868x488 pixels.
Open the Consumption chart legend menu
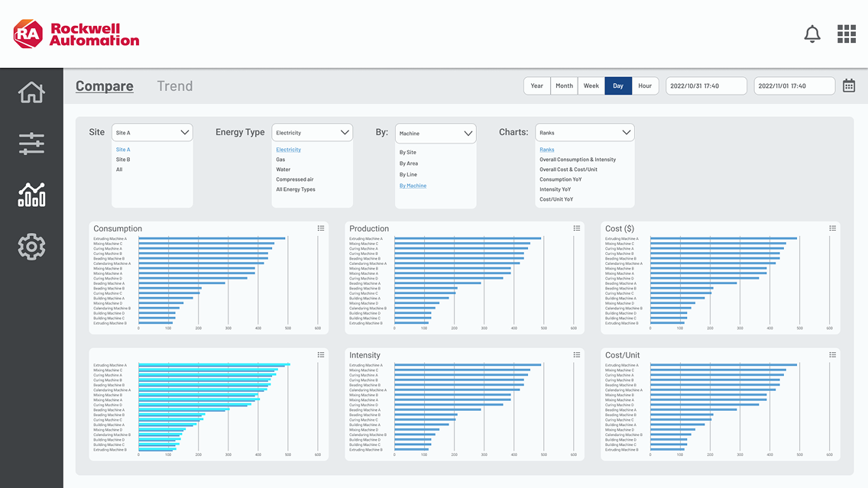[x=320, y=228]
